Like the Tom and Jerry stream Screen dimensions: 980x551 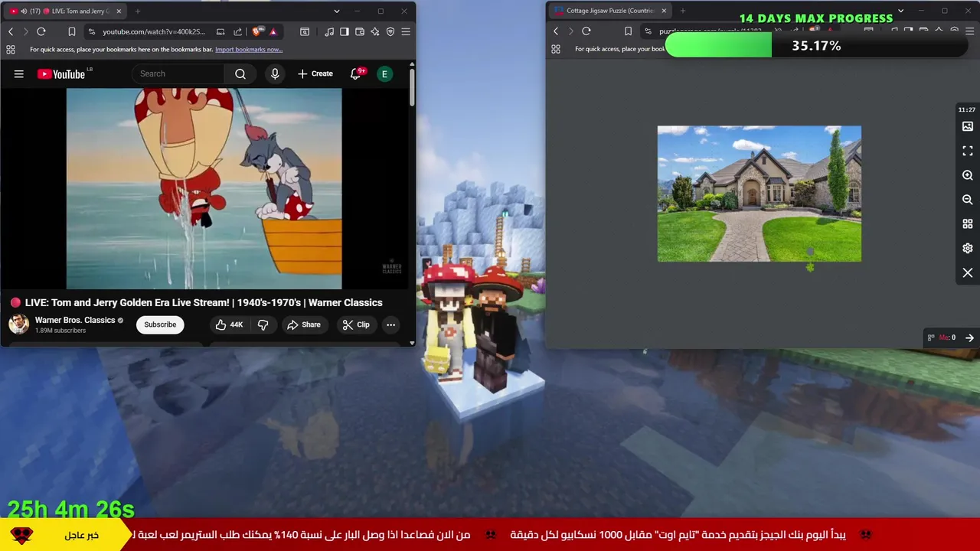(229, 324)
